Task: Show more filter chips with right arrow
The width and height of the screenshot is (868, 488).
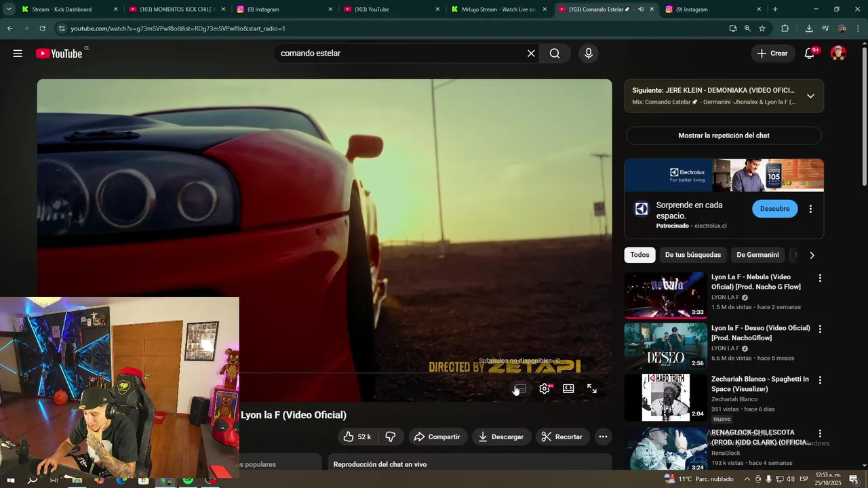Action: click(x=812, y=256)
